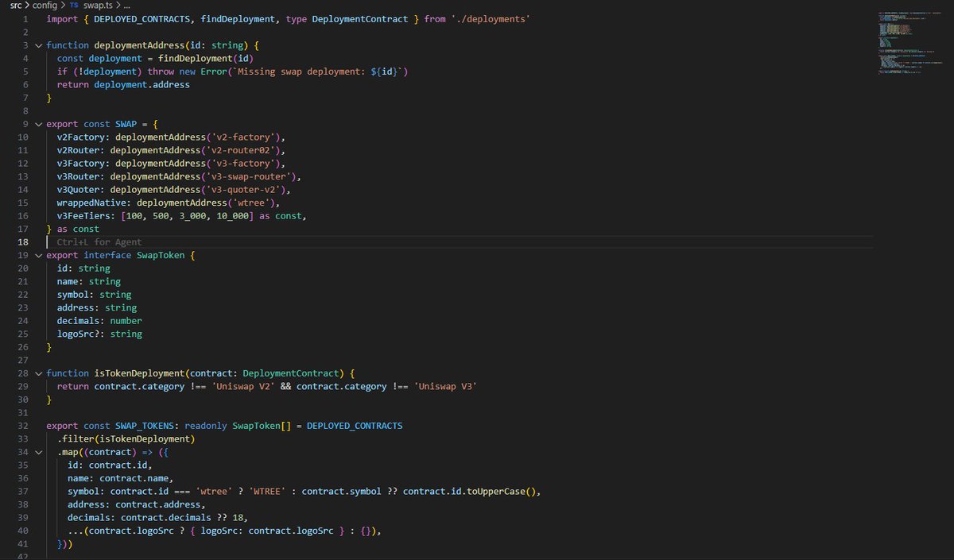This screenshot has width=954, height=560.
Task: Open the config folder breadcrumb
Action: click(45, 6)
